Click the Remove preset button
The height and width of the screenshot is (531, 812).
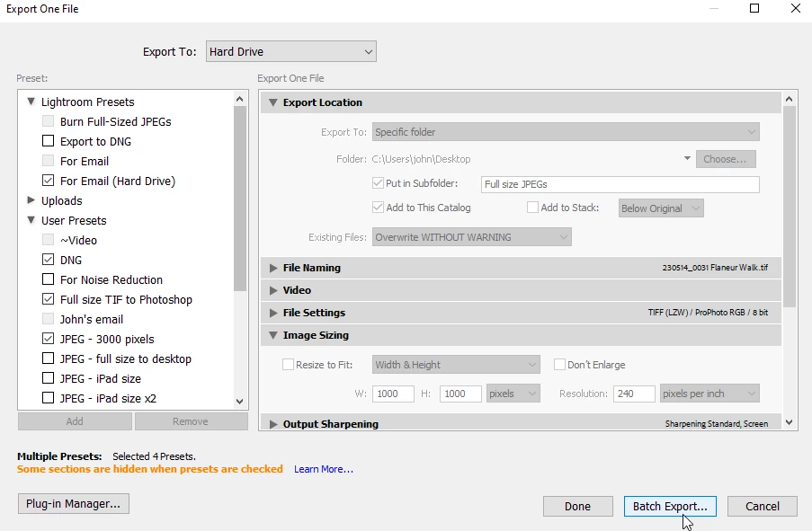pos(192,421)
